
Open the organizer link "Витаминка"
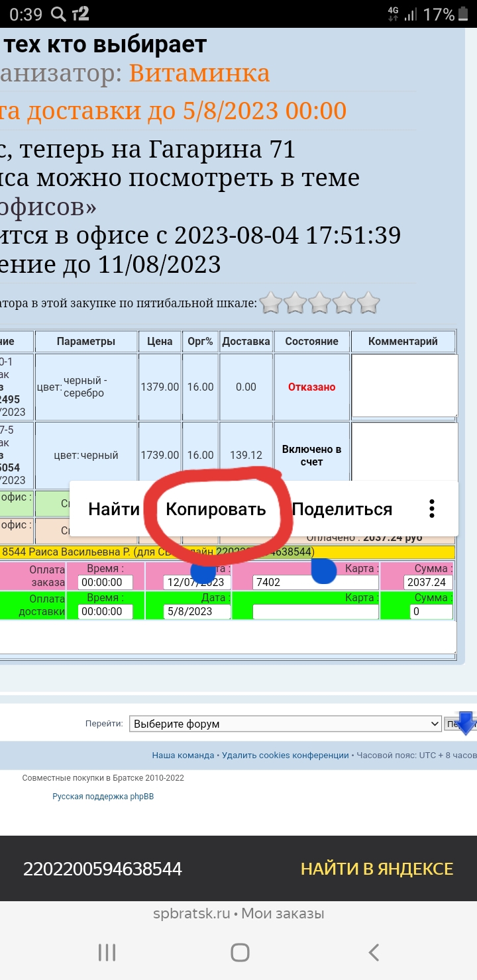coord(199,73)
